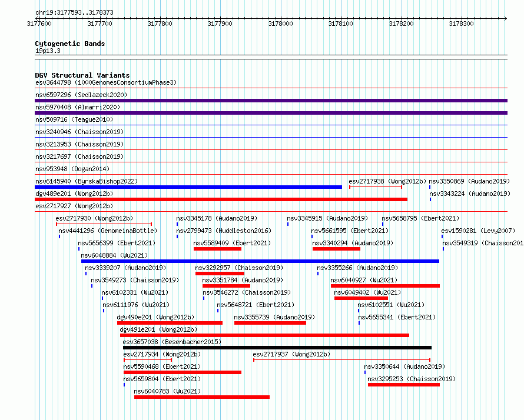Screen dimensions: 524x420
Task: Open the esv1590281 Levy2007 variant label
Action: click(x=478, y=231)
